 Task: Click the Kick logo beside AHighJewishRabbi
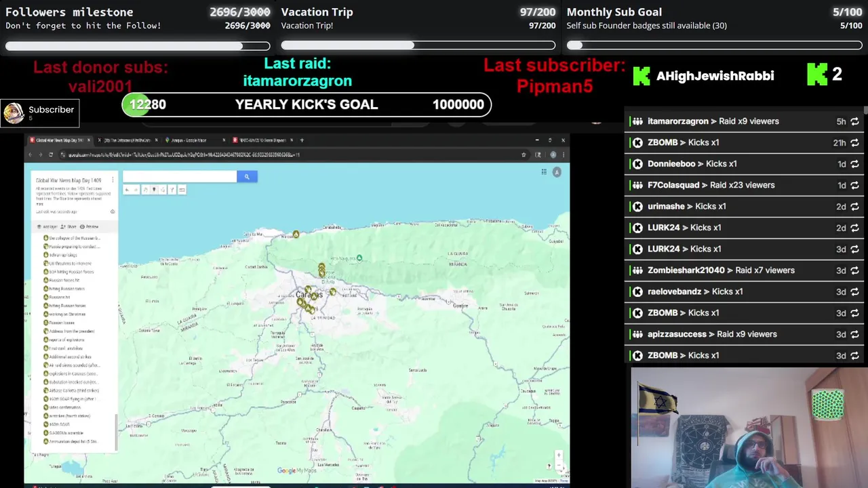pyautogui.click(x=641, y=76)
